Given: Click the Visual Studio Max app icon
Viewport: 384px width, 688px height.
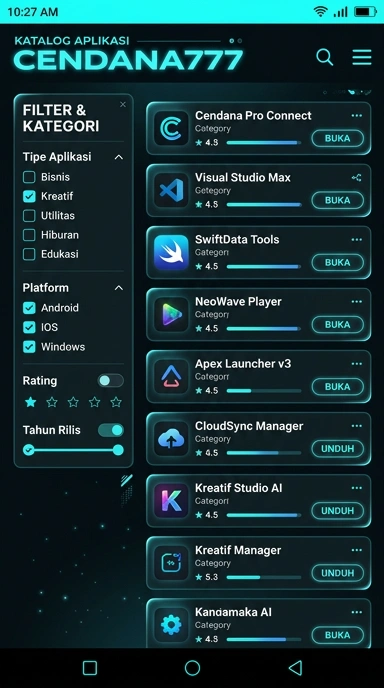Looking at the screenshot, I should point(171,190).
